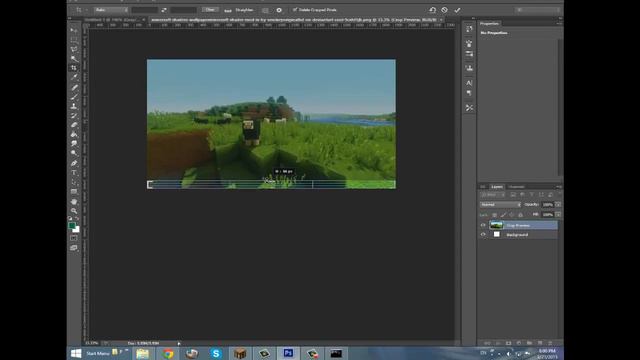Select the Clone Stamp tool
Image resolution: width=640 pixels, height=360 pixels.
click(74, 106)
